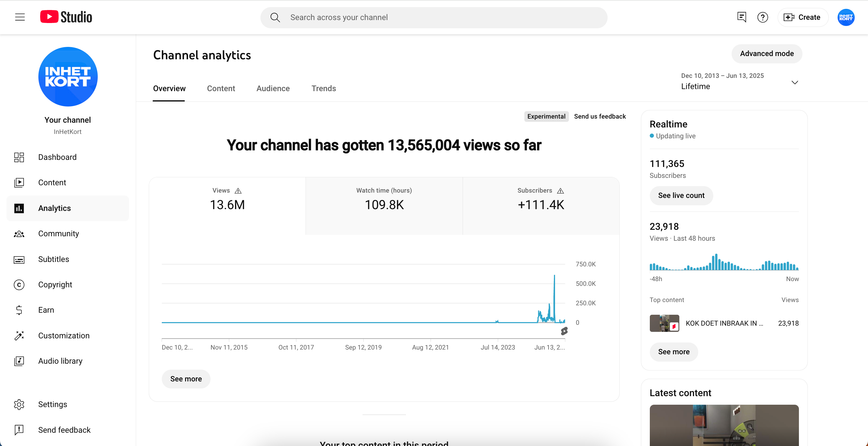The height and width of the screenshot is (446, 868).
Task: Click the Community people icon
Action: click(19, 234)
